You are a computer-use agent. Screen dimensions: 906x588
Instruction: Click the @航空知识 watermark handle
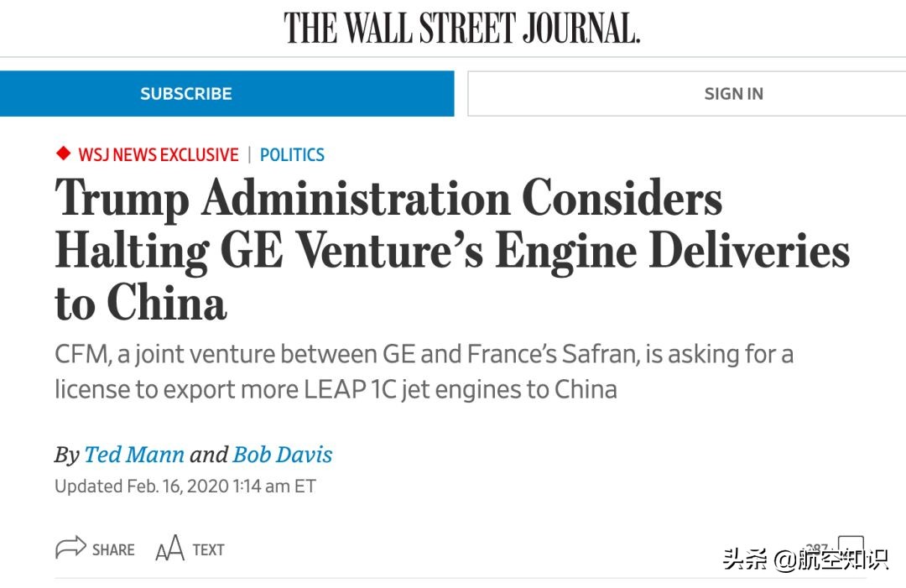[830, 559]
